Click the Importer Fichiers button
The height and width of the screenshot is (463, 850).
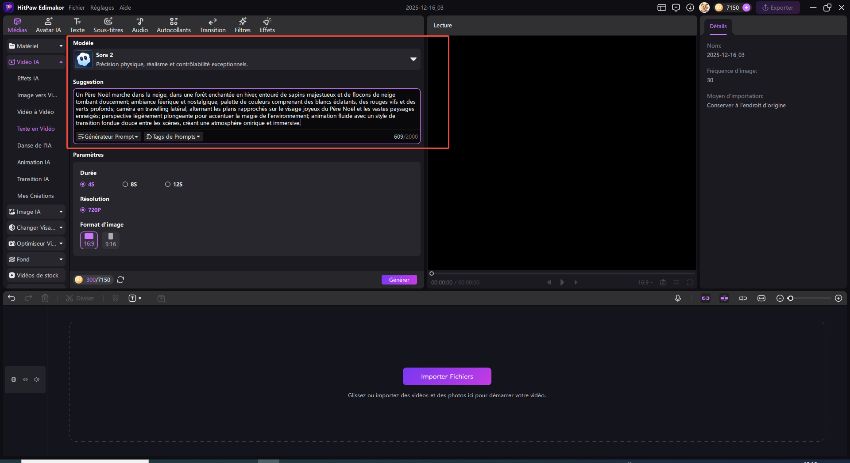click(447, 377)
